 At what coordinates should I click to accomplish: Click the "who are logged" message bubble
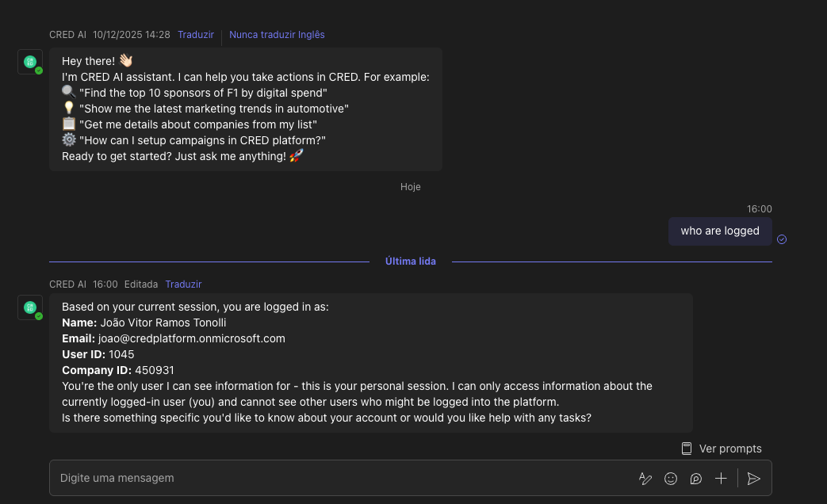[x=720, y=231]
